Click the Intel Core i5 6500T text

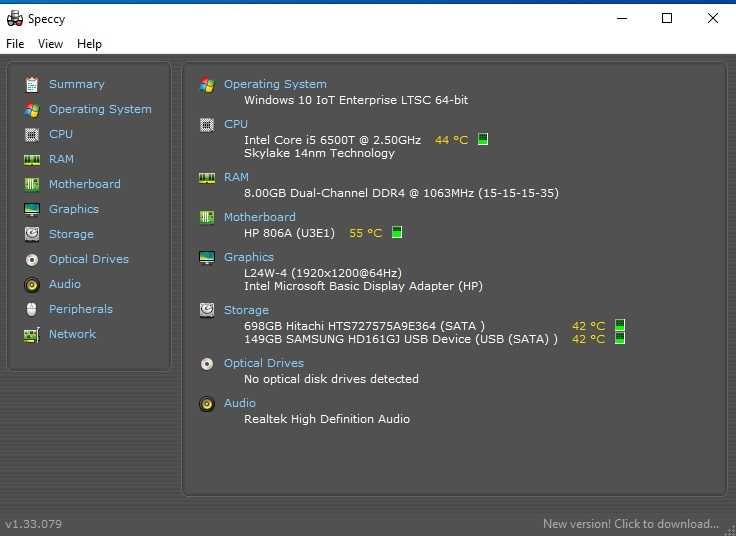point(332,140)
